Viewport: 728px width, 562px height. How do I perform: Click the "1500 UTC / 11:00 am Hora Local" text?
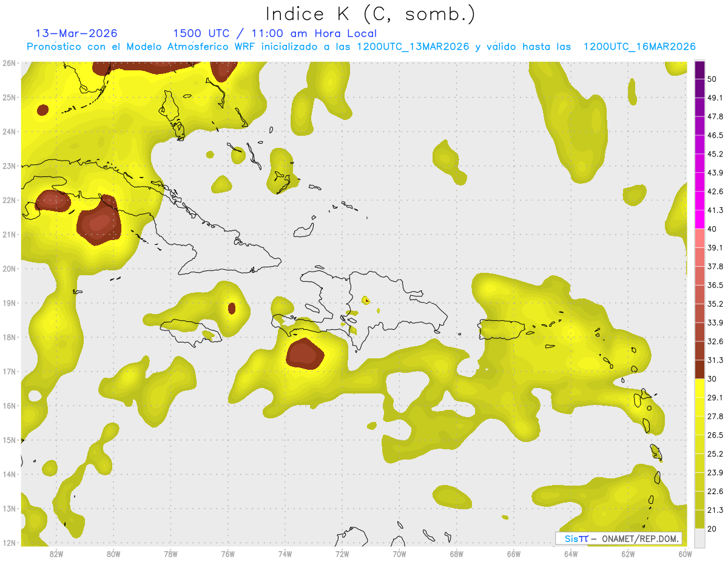[x=275, y=34]
